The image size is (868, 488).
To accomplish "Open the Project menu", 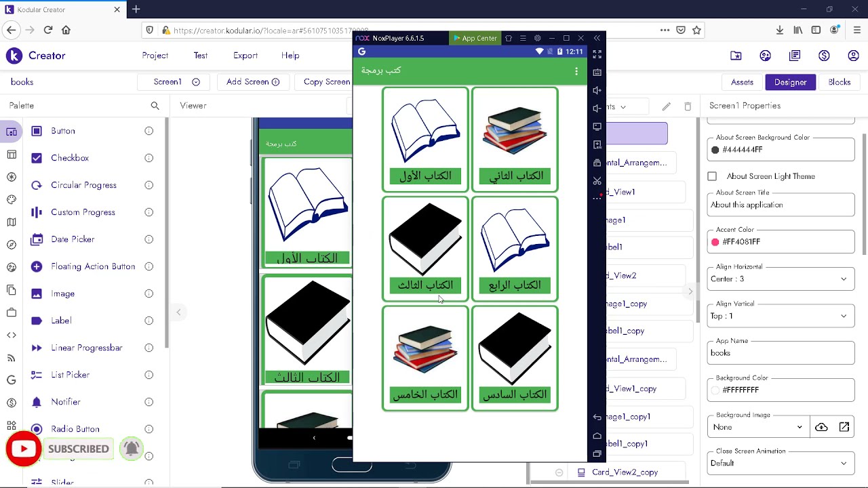I will click(155, 56).
